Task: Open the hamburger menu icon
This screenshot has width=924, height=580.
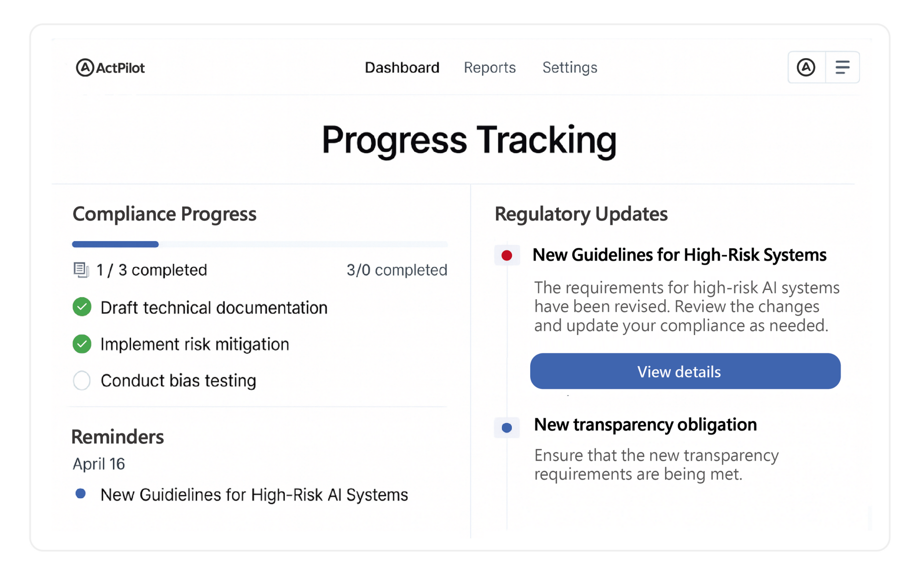Action: (x=842, y=67)
